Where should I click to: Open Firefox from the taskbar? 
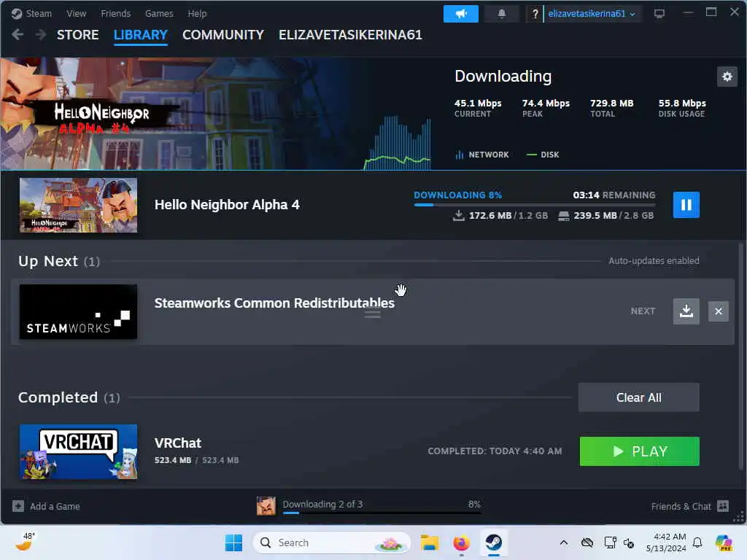pos(461,542)
